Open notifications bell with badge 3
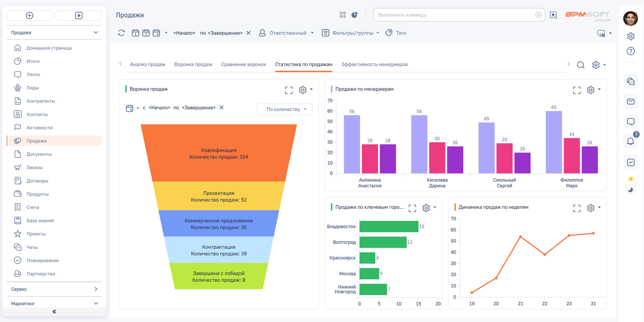The image size is (644, 322). (x=631, y=141)
